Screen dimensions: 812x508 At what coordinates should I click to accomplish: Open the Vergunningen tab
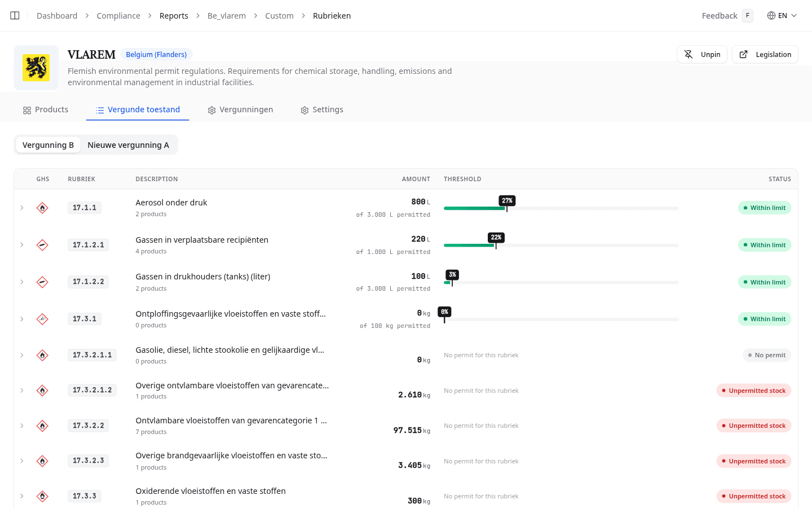(240, 110)
